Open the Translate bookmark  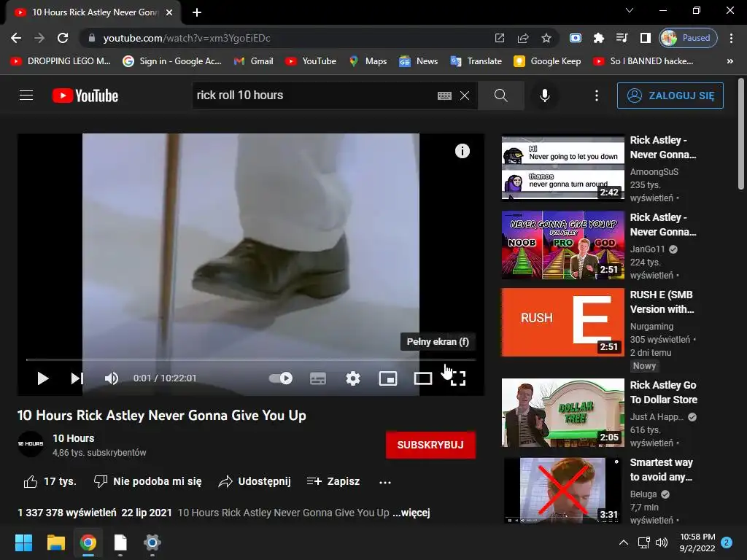[x=476, y=61]
